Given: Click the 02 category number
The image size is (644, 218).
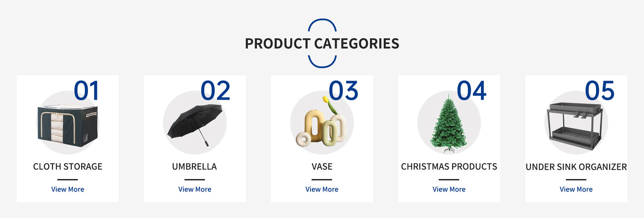Looking at the screenshot, I should click(215, 91).
